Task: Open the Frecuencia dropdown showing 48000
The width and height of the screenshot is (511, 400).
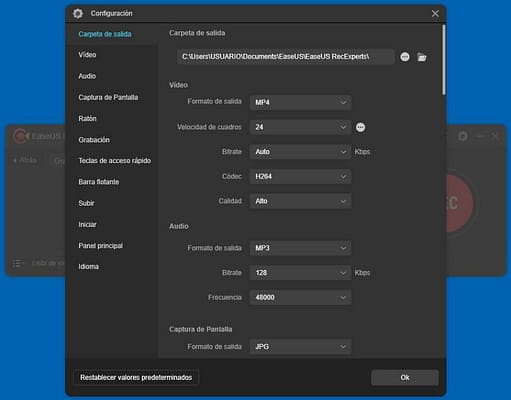Action: pos(300,297)
